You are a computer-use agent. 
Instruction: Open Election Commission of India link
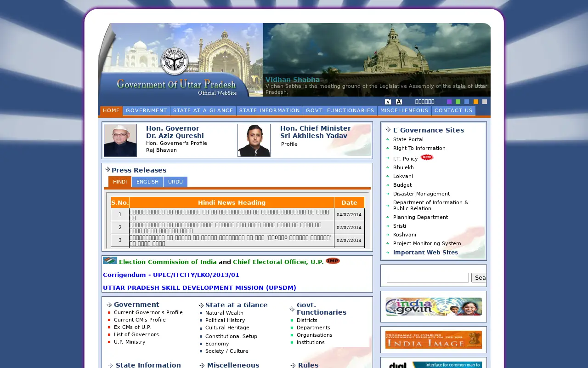pos(168,262)
